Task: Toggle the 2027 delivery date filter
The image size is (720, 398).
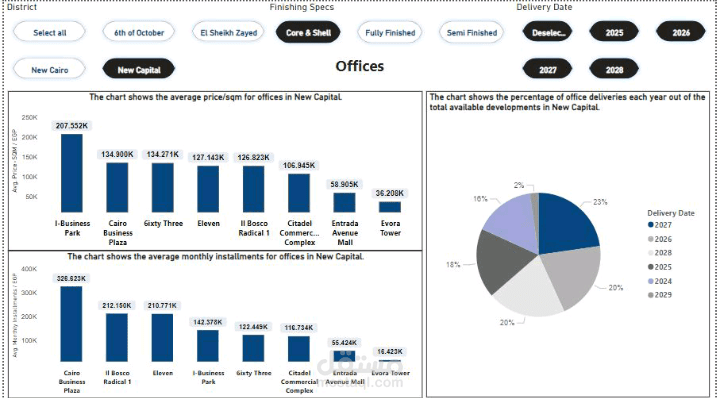Action: pos(548,70)
